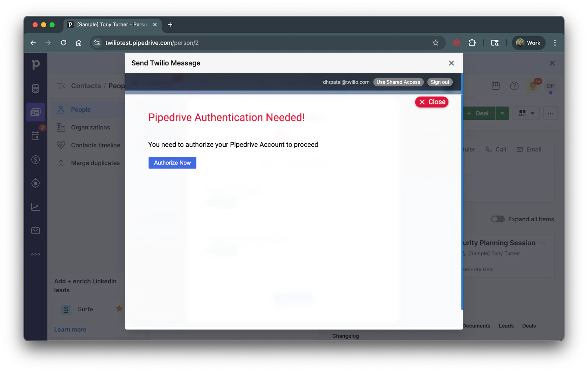Expand the green Deal button dropdown arrow
588x372 pixels.
point(502,113)
